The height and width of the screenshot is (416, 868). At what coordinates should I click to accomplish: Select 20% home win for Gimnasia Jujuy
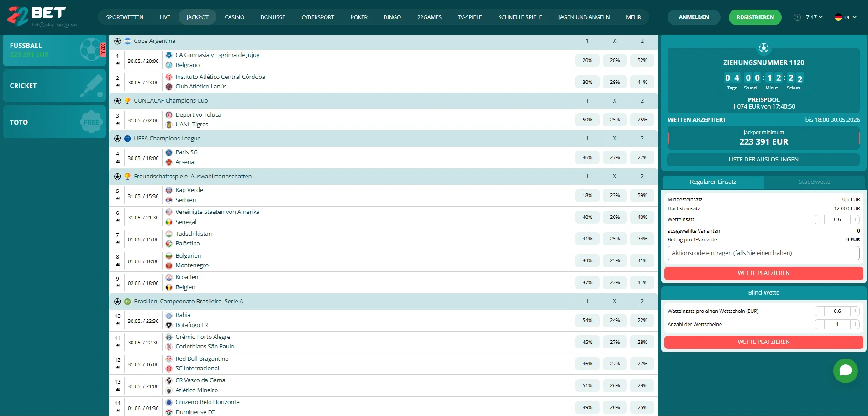point(587,60)
